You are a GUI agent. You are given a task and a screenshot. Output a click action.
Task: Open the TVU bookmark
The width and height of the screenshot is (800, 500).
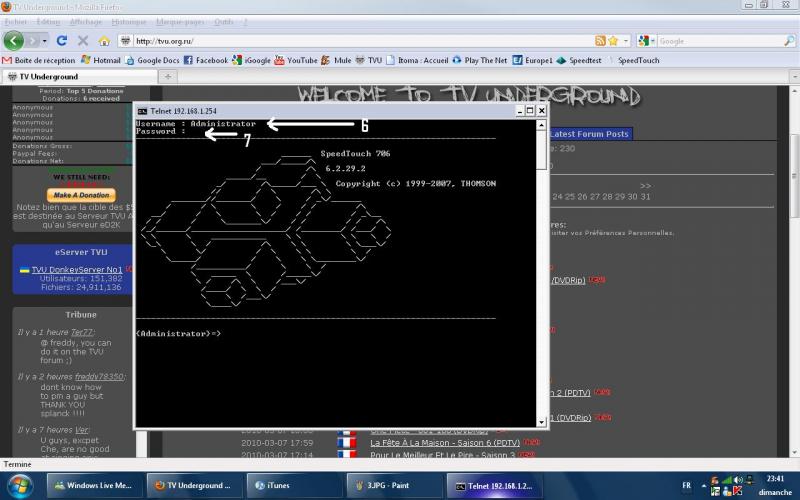pyautogui.click(x=368, y=60)
